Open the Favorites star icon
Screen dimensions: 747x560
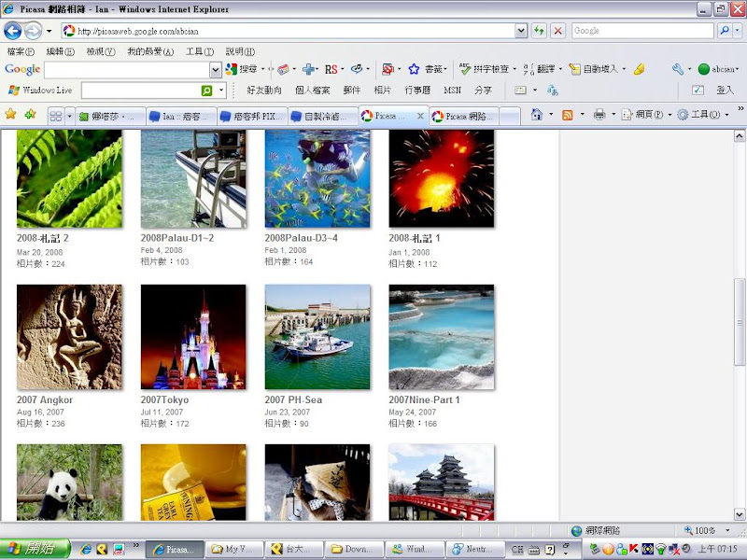(10, 115)
